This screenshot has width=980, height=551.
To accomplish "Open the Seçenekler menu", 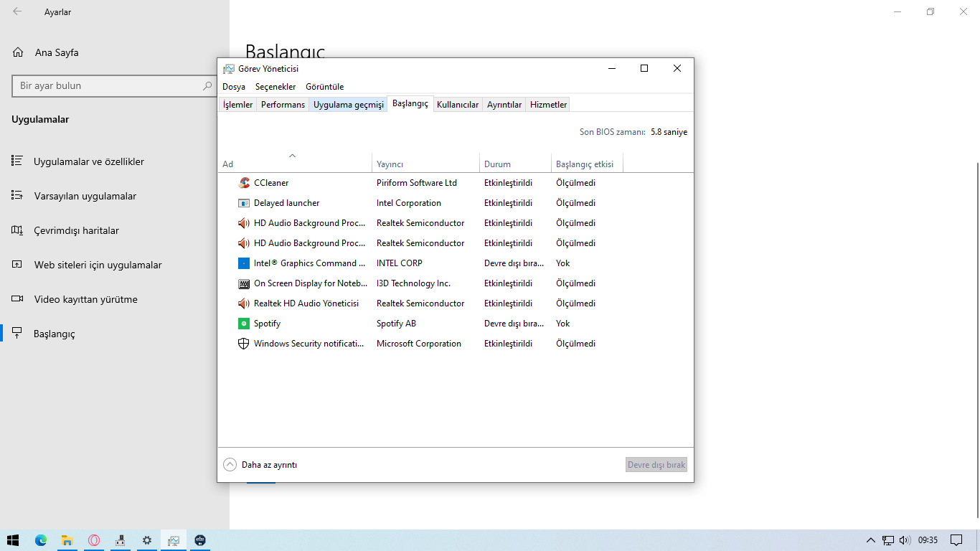I will (x=275, y=87).
